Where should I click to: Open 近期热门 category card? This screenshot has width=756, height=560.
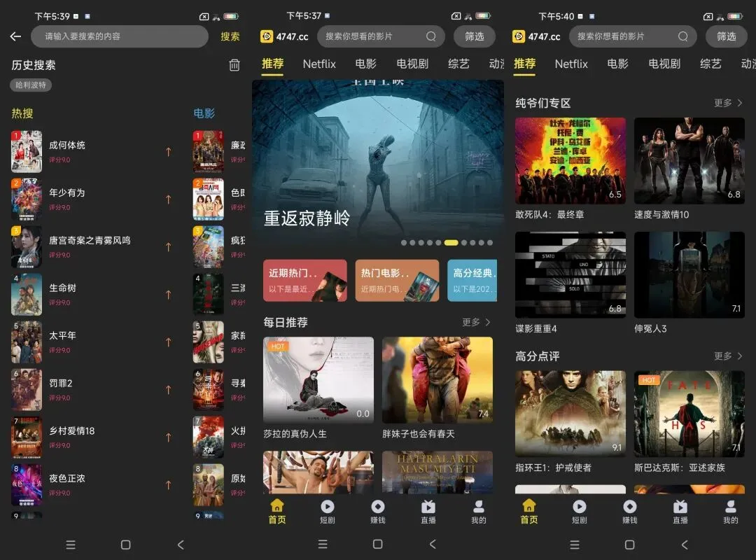305,280
